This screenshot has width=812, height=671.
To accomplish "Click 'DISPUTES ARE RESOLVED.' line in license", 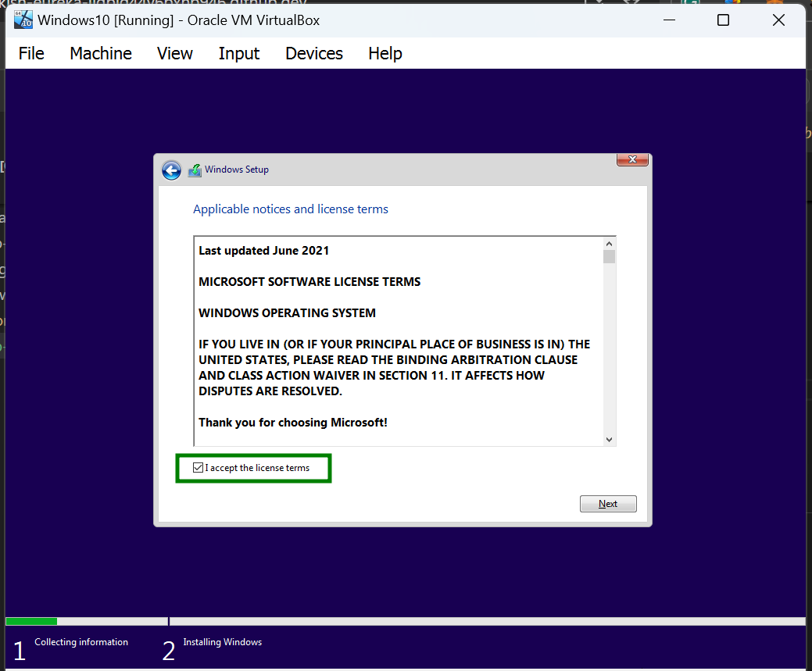I will (x=270, y=391).
